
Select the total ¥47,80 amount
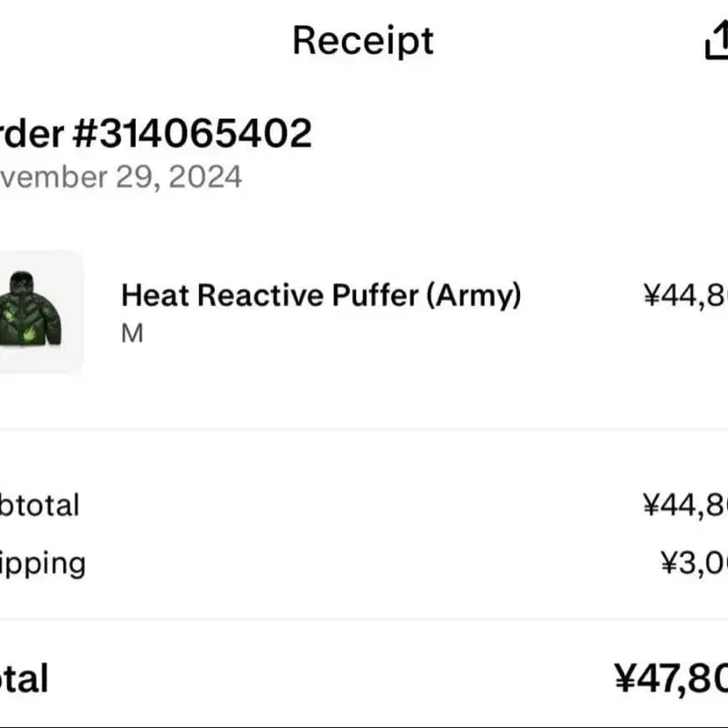671,679
